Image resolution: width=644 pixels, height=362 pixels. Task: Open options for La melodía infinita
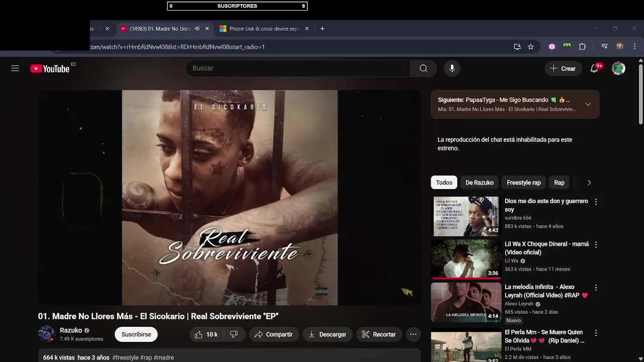coord(596,288)
